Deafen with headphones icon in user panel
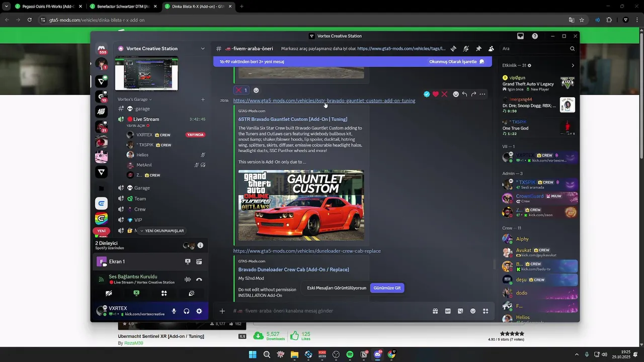 (x=187, y=311)
